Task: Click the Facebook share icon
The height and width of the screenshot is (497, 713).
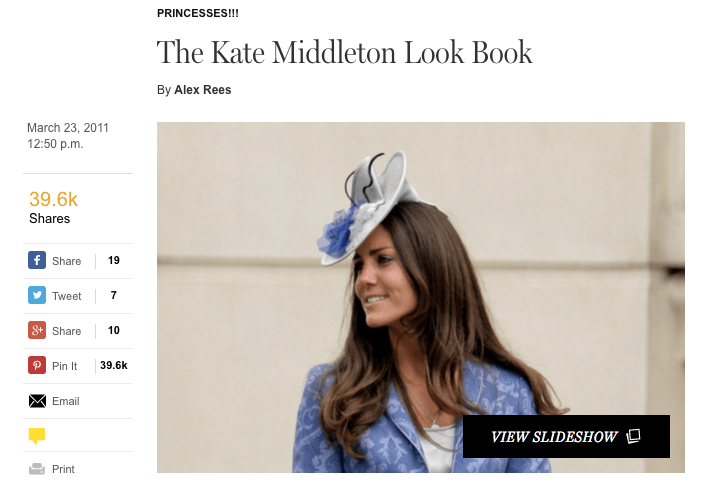Action: [37, 261]
